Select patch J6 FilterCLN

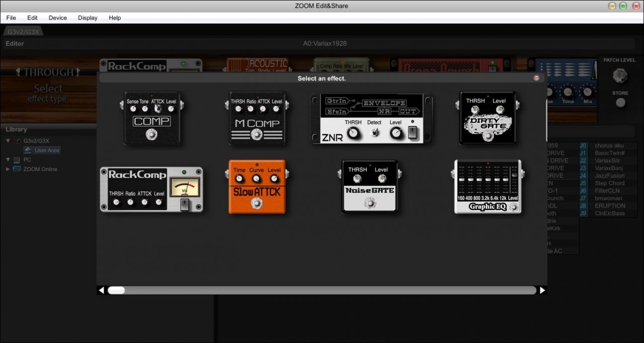point(609,191)
